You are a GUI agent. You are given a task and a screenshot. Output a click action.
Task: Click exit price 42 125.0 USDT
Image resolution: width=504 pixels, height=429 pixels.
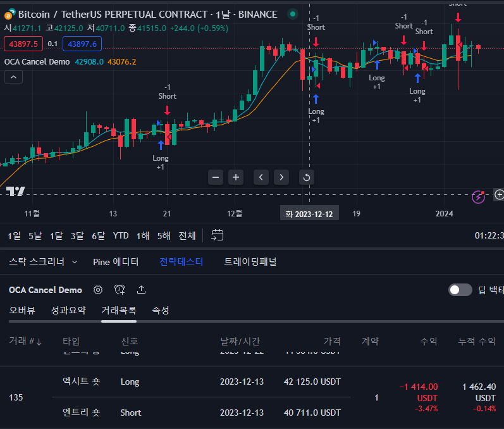pos(312,382)
